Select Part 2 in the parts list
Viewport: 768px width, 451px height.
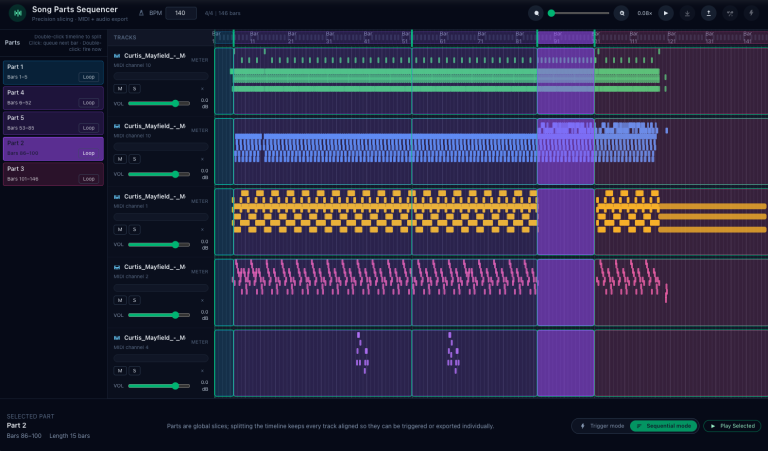53,148
